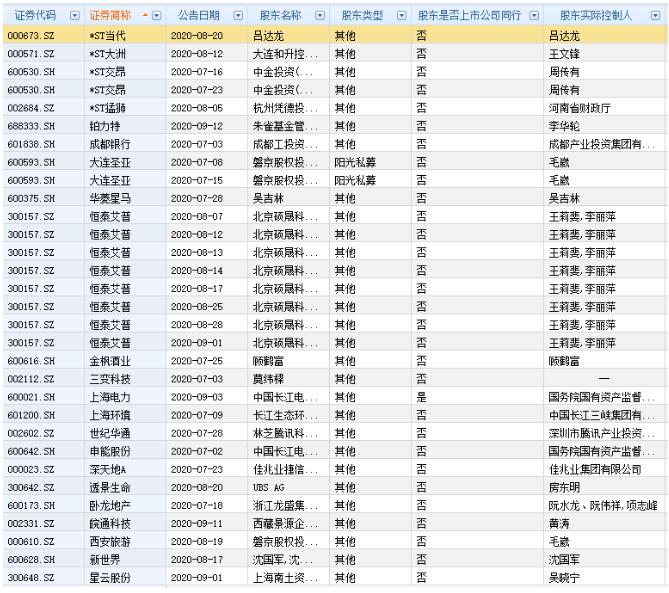Click controller cell 佳兆业集团有限公司
The height and width of the screenshot is (593, 669).
coord(594,469)
